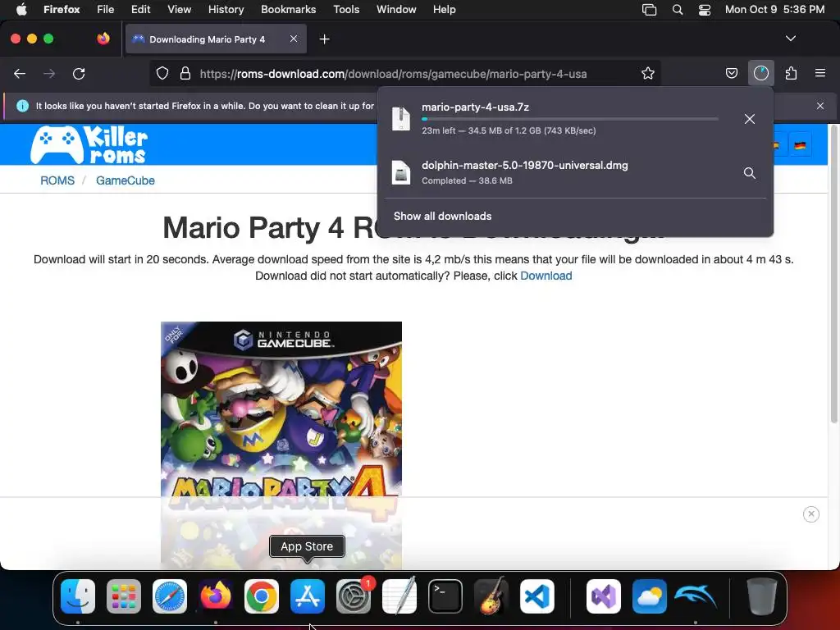This screenshot has height=630, width=840.
Task: Click the manual Download link
Action: point(546,276)
